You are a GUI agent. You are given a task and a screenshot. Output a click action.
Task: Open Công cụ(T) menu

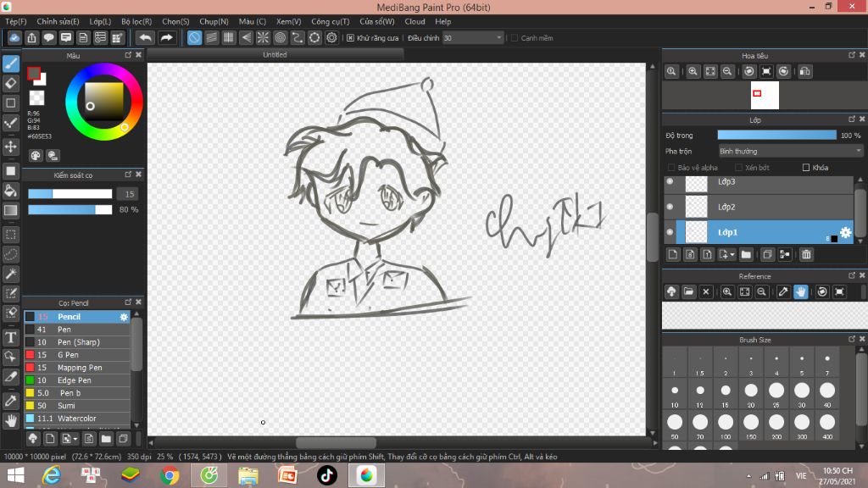click(330, 21)
